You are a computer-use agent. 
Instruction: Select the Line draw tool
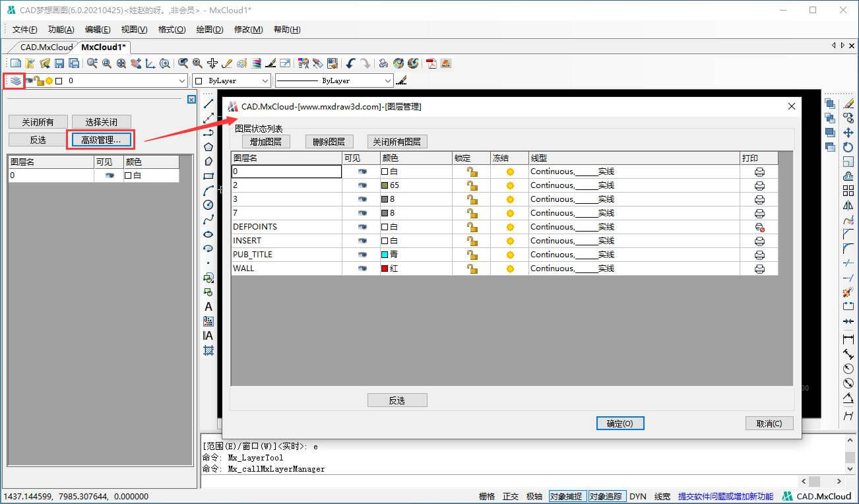click(x=208, y=104)
